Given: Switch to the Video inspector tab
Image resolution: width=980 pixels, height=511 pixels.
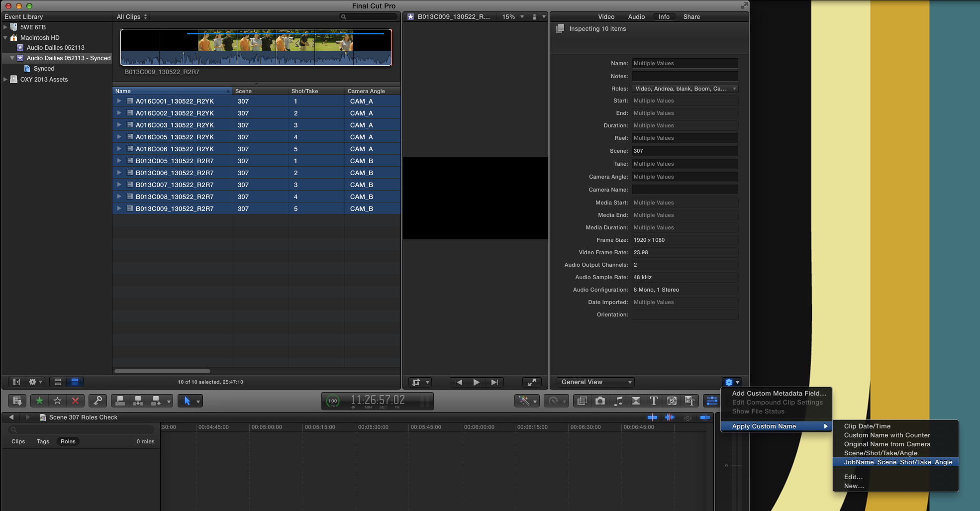Looking at the screenshot, I should [606, 16].
